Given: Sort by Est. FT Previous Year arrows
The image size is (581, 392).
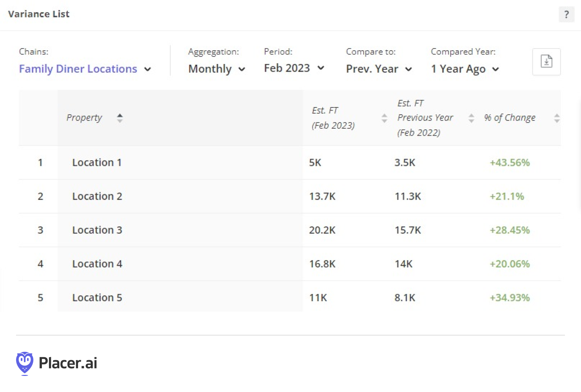Looking at the screenshot, I should tap(471, 118).
